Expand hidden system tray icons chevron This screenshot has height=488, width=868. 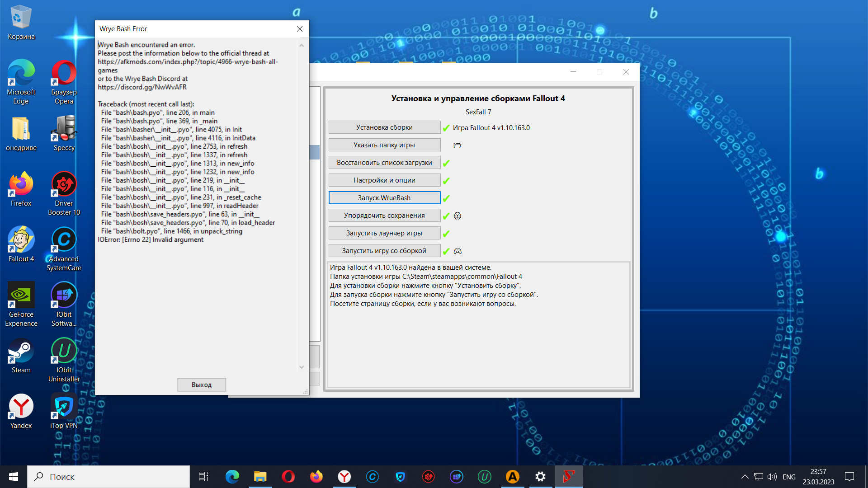click(x=745, y=477)
